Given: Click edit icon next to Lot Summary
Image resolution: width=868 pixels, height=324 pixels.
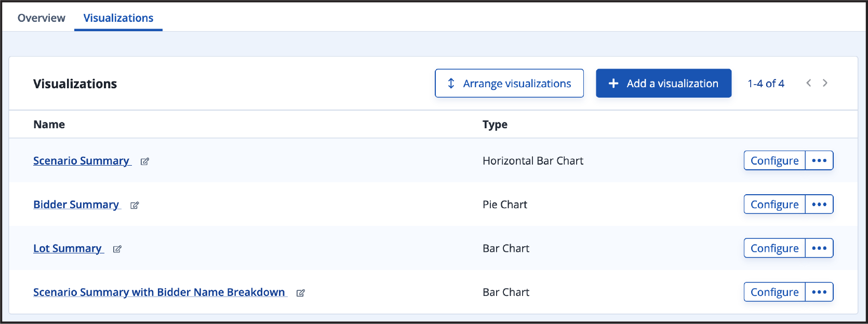Looking at the screenshot, I should coord(117,249).
